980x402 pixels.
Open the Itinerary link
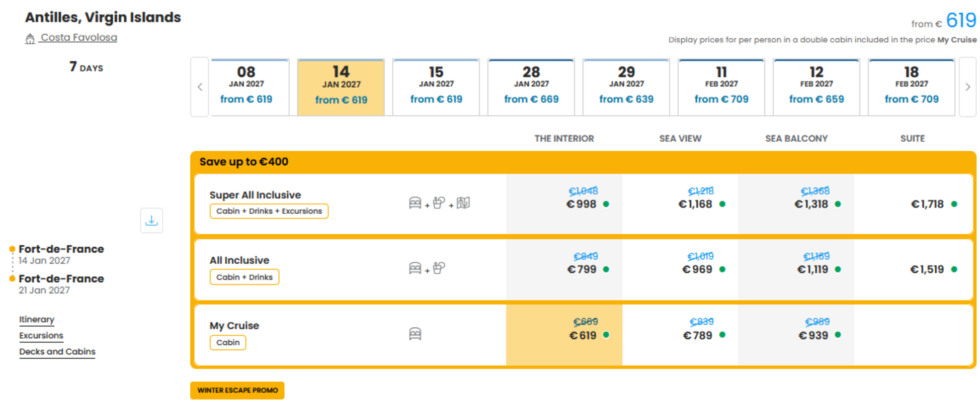37,320
